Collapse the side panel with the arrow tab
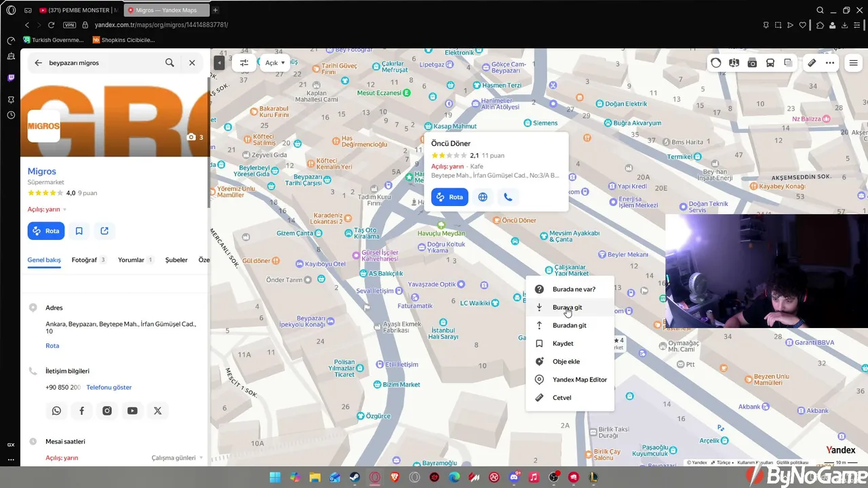868x488 pixels. [219, 62]
